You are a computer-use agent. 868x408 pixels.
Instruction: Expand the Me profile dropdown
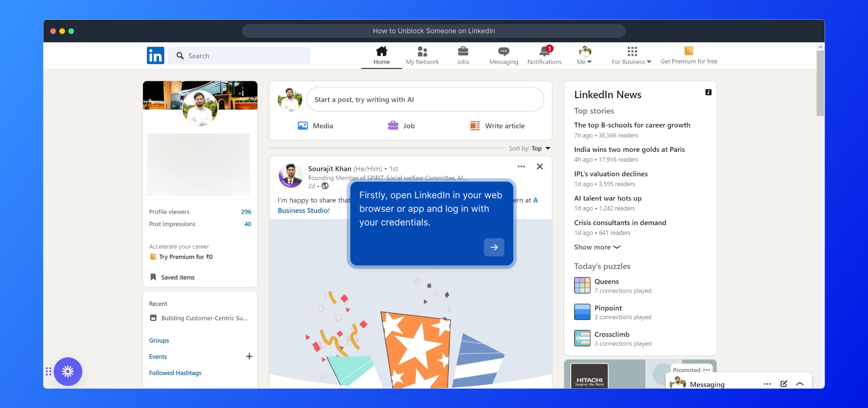(584, 62)
